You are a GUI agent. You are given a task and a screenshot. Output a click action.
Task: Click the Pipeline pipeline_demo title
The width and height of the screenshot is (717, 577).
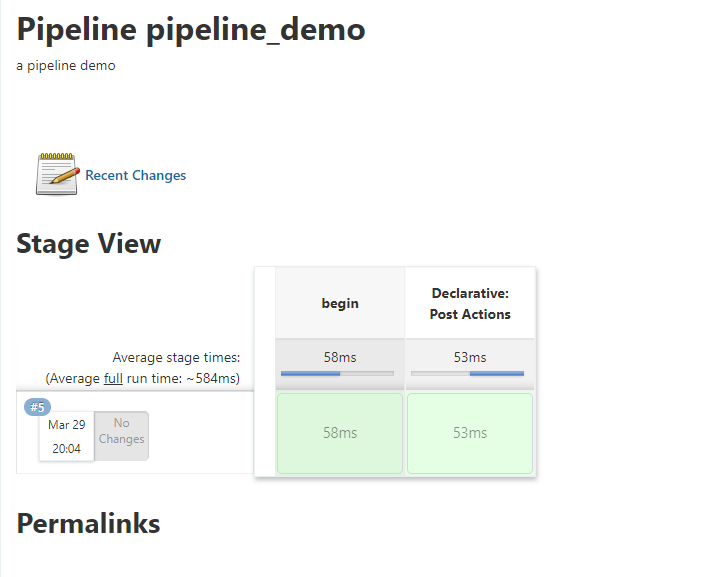[191, 30]
